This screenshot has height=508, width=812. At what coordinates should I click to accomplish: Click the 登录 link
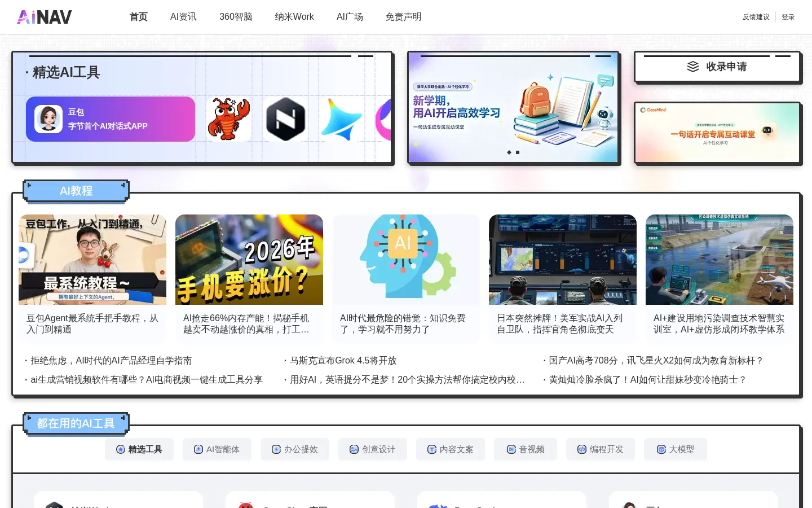pos(788,17)
